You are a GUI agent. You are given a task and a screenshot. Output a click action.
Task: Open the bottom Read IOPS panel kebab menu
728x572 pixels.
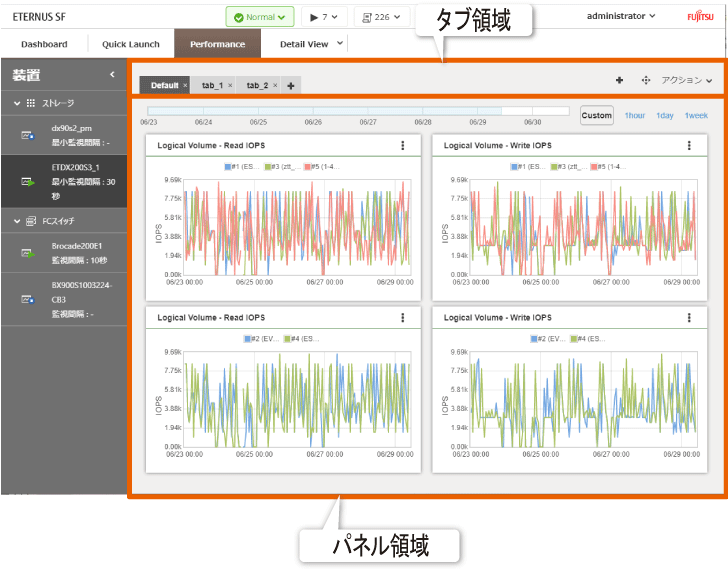pyautogui.click(x=403, y=318)
